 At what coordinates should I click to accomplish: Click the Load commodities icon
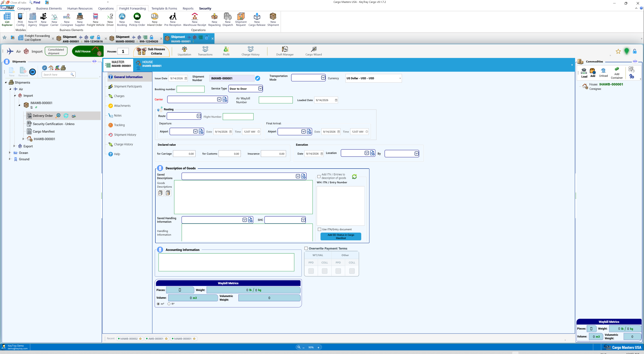[584, 73]
